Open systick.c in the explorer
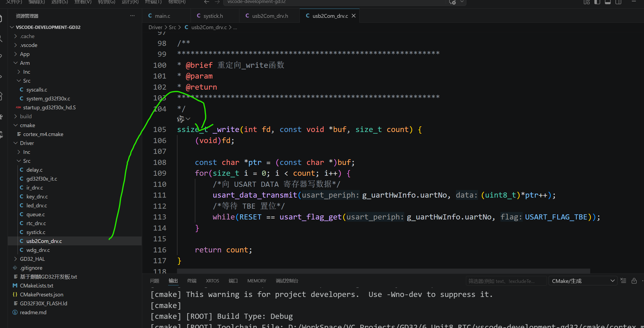 36,232
